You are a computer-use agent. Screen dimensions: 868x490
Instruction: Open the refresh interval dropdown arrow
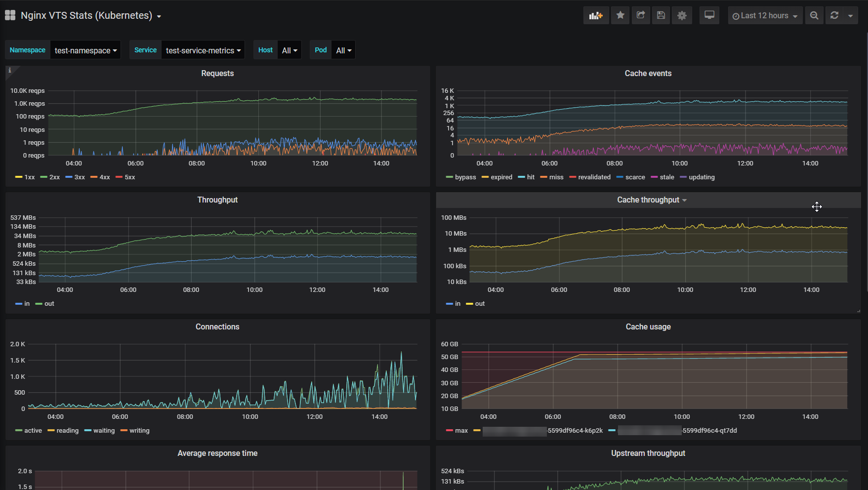coord(850,16)
